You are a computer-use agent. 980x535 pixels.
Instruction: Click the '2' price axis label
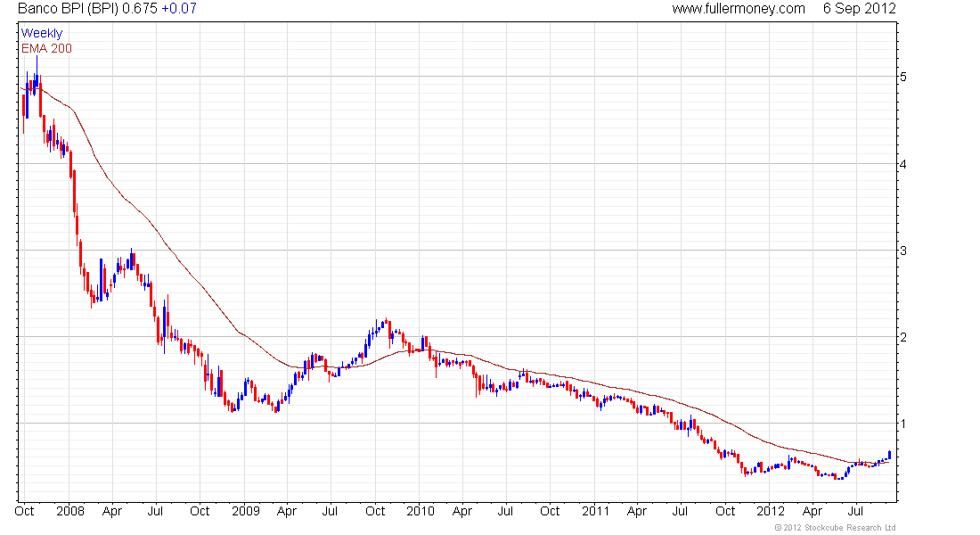[x=903, y=337]
